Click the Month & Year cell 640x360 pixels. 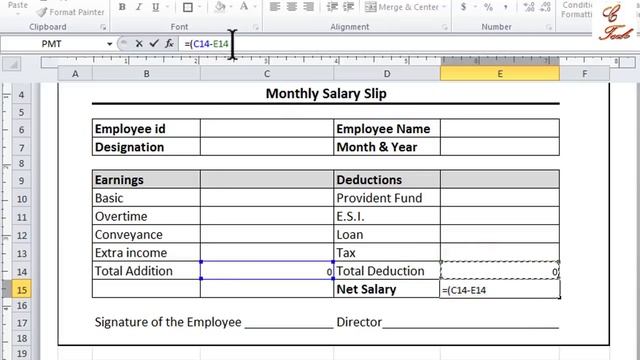coord(387,147)
